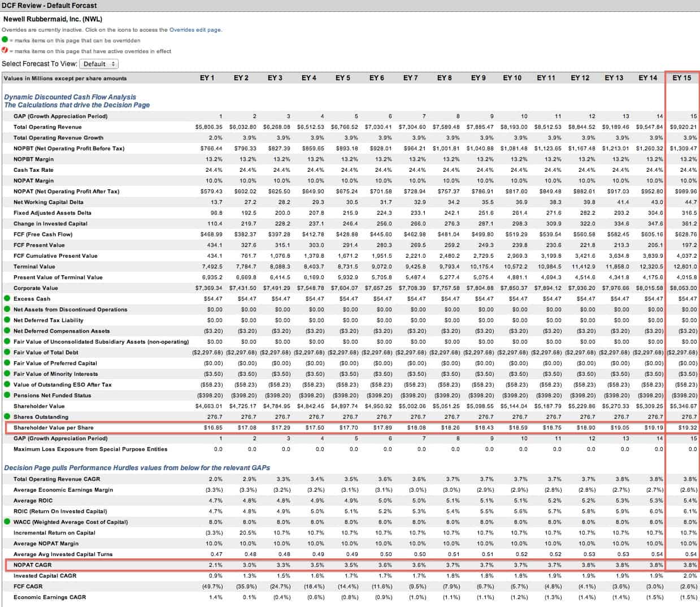This screenshot has width=700, height=607.
Task: Select the EY 15 column header
Action: pyautogui.click(x=682, y=78)
